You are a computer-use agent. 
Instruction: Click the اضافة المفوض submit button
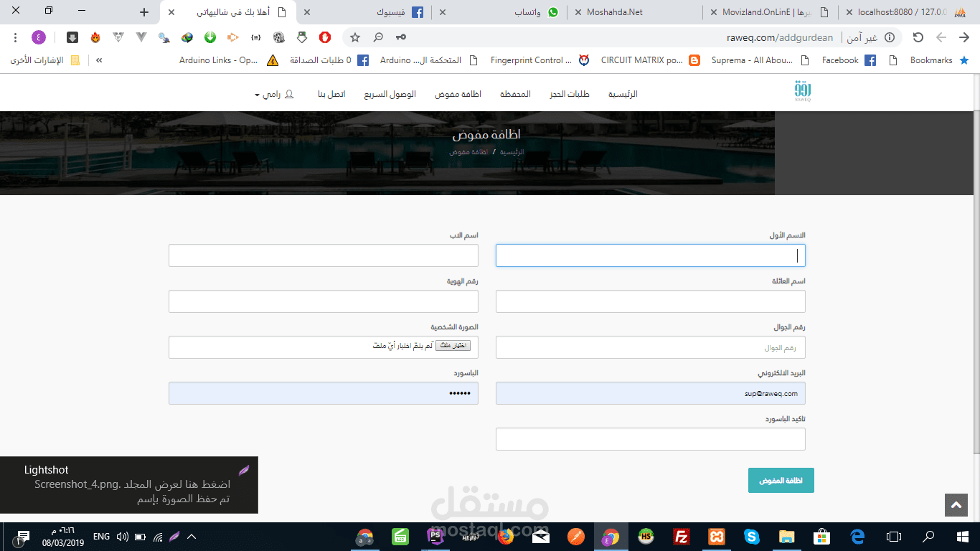(781, 481)
